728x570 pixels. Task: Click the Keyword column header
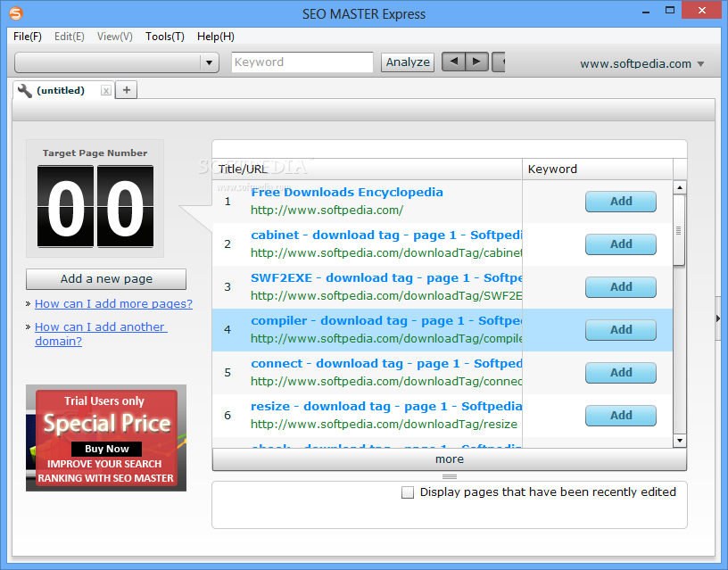point(598,169)
